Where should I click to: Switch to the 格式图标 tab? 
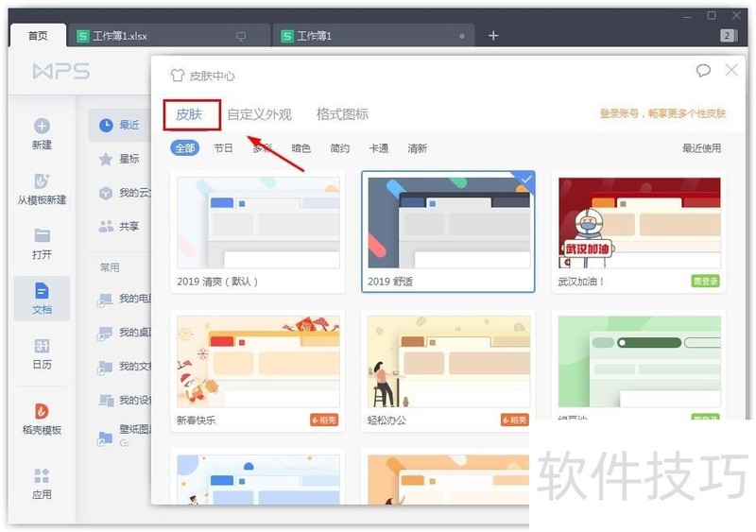pyautogui.click(x=342, y=114)
